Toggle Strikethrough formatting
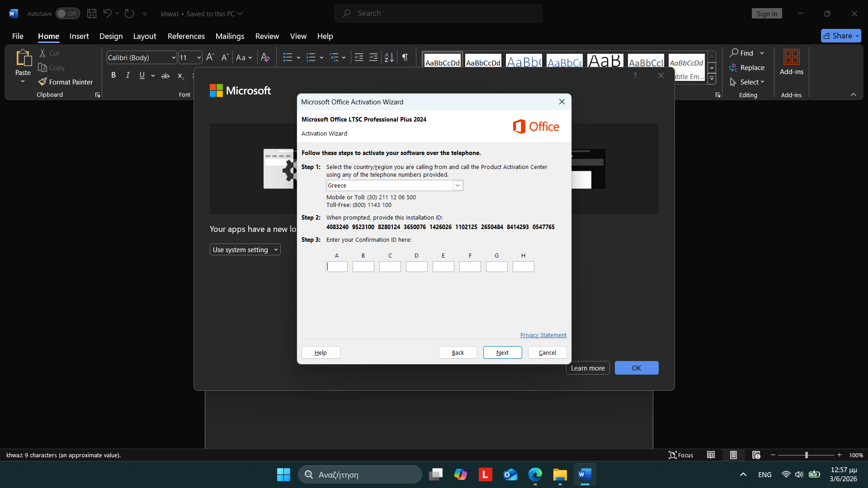Image resolution: width=868 pixels, height=488 pixels. [165, 75]
